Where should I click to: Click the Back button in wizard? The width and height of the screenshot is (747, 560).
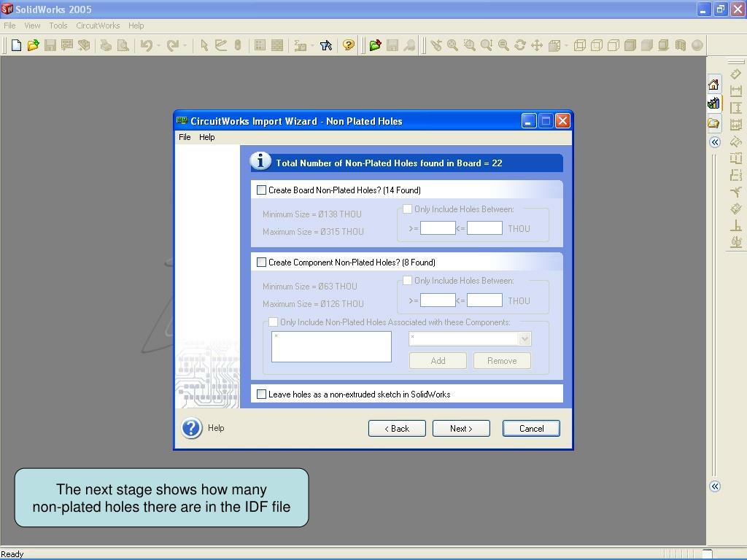click(x=397, y=429)
